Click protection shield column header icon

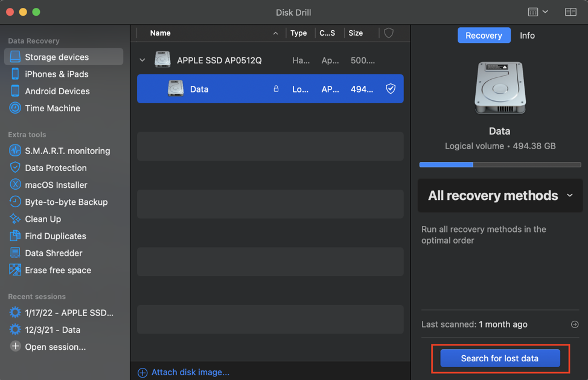389,33
